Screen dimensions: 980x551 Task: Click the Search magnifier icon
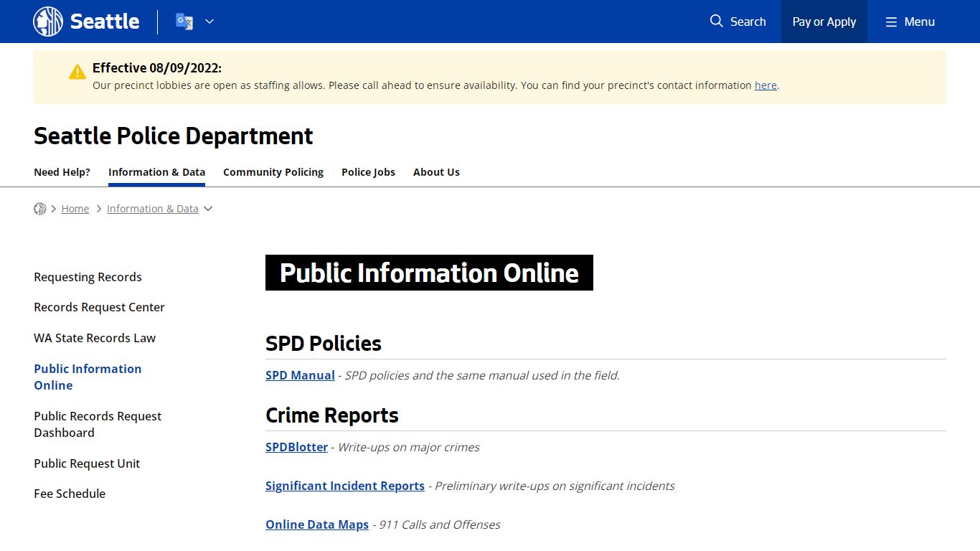[716, 22]
